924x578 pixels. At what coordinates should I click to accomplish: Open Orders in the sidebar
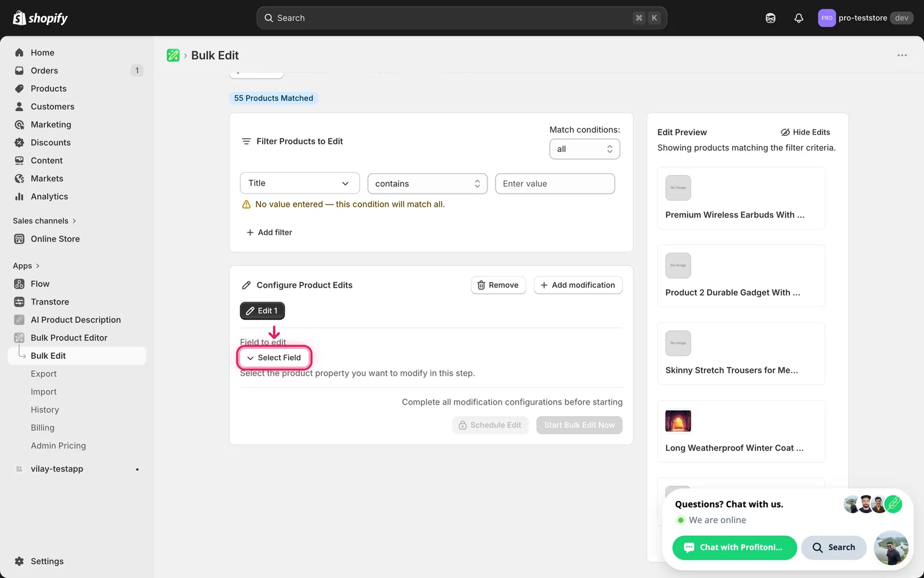44,71
